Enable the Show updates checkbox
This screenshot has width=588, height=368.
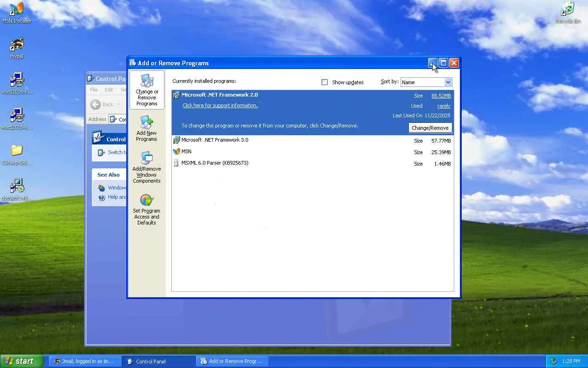click(x=324, y=82)
